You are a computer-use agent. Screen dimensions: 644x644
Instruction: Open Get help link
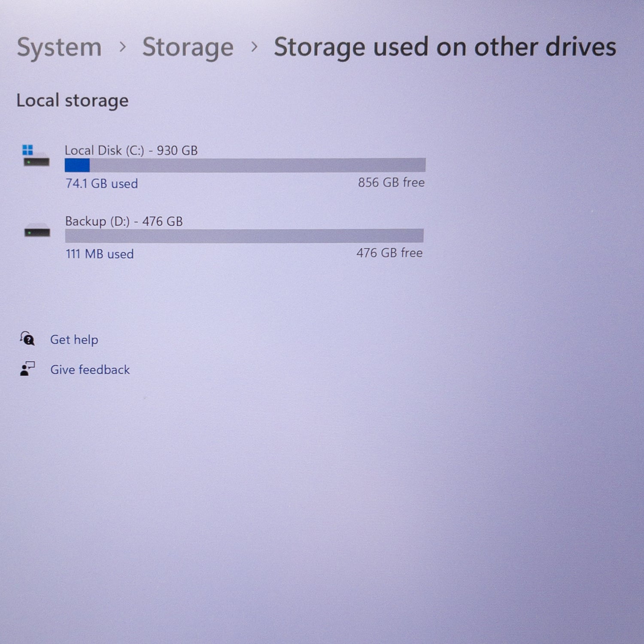click(x=74, y=340)
